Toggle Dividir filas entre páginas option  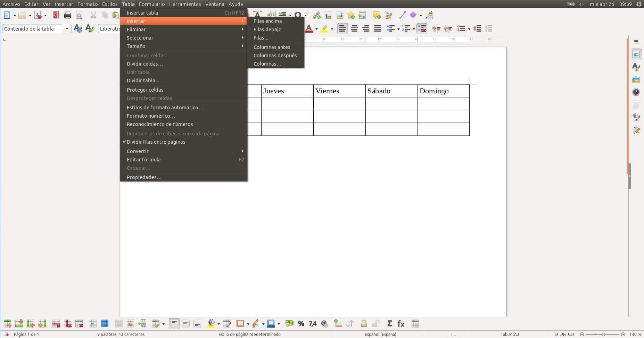point(183,142)
